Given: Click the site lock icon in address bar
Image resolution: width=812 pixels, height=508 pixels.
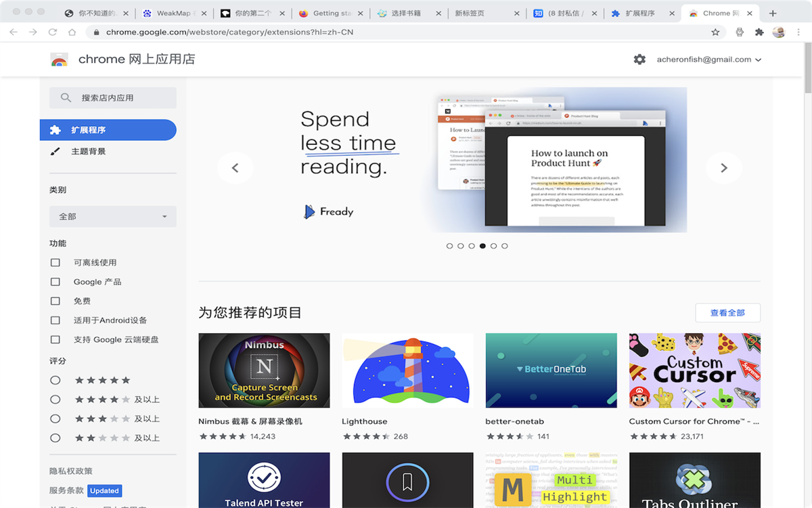Looking at the screenshot, I should [96, 32].
